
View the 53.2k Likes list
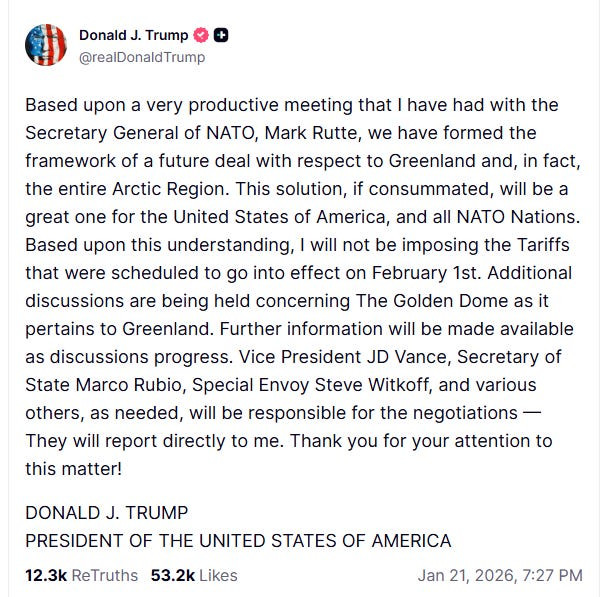pyautogui.click(x=194, y=574)
